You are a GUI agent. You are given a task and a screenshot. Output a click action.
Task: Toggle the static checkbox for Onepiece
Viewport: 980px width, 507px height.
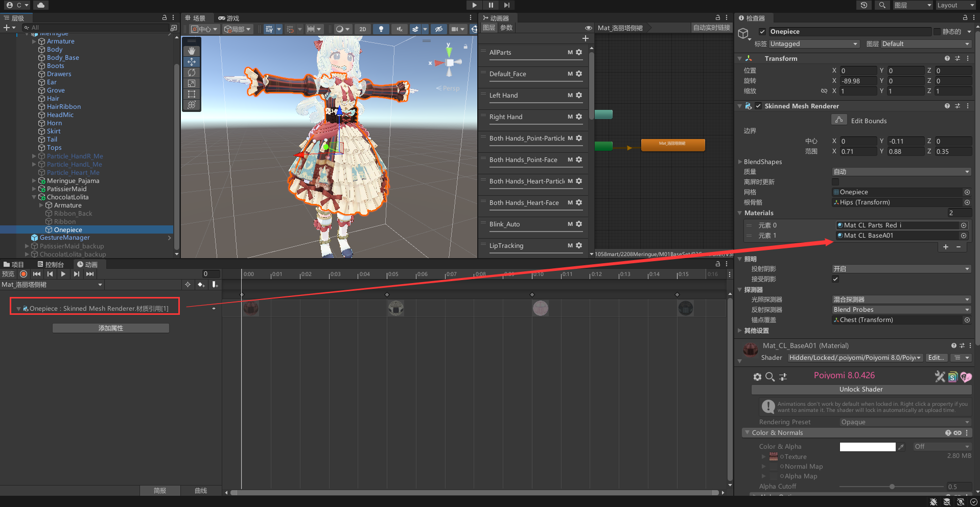(937, 32)
